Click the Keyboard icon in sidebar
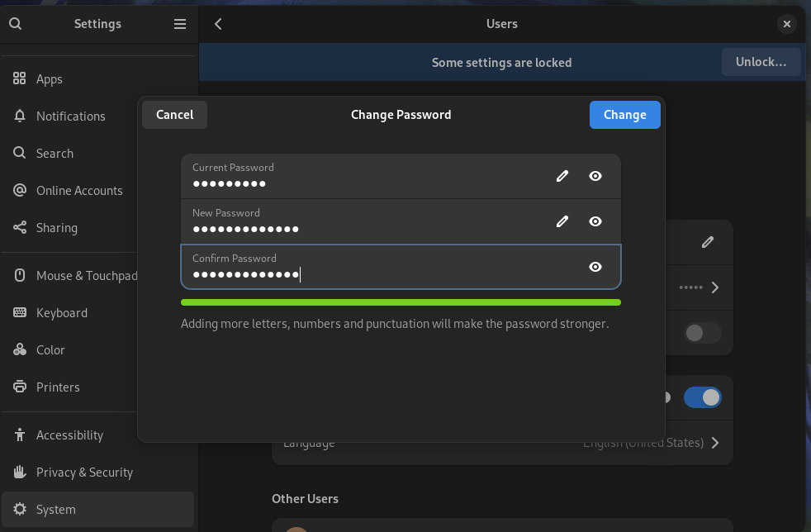811x532 pixels. [20, 312]
